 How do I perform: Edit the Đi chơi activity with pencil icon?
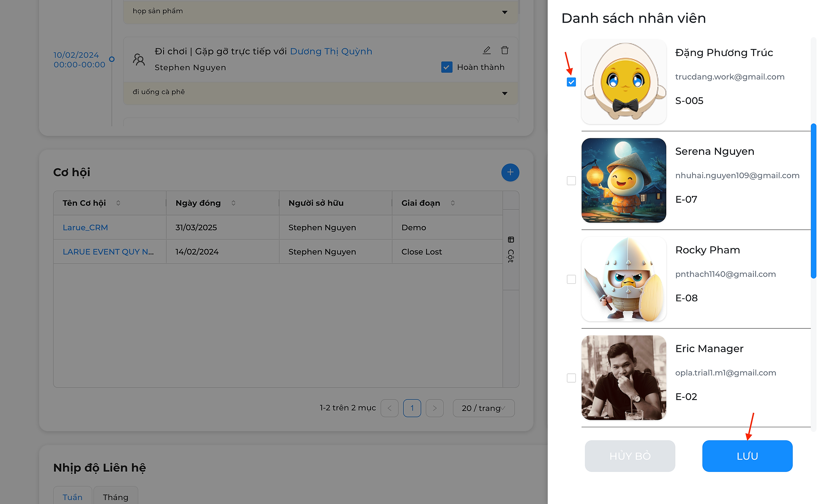(486, 51)
